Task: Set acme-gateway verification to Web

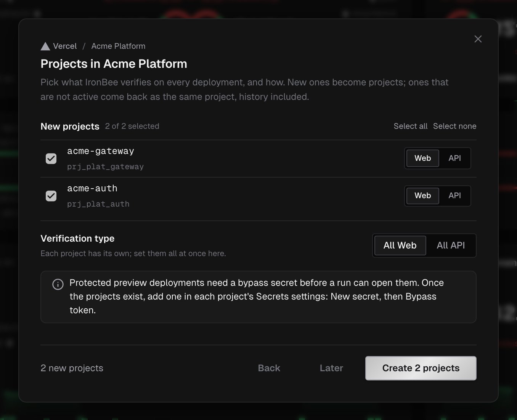Action: pos(423,158)
